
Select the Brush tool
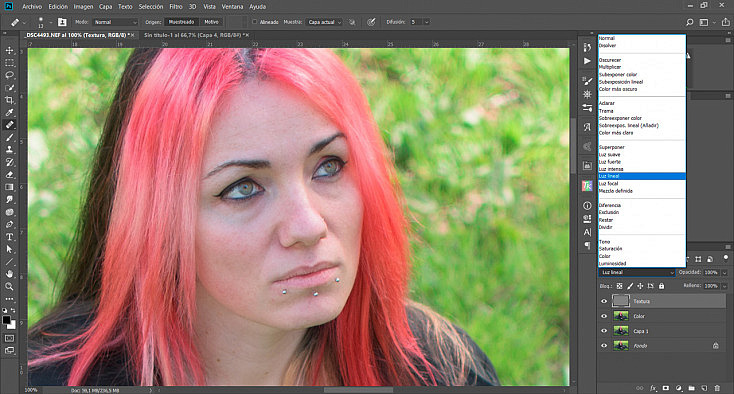coord(9,138)
